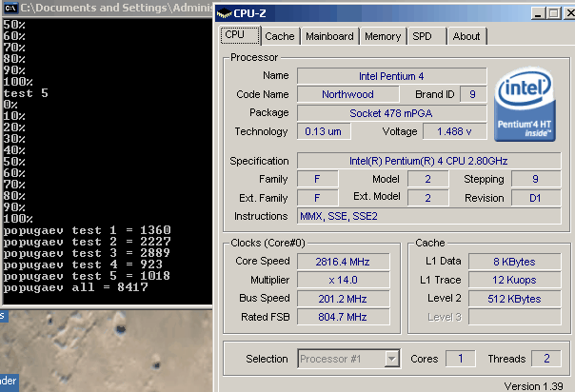Click the Voltage value 1.488 v
575x392 pixels.
pyautogui.click(x=454, y=131)
